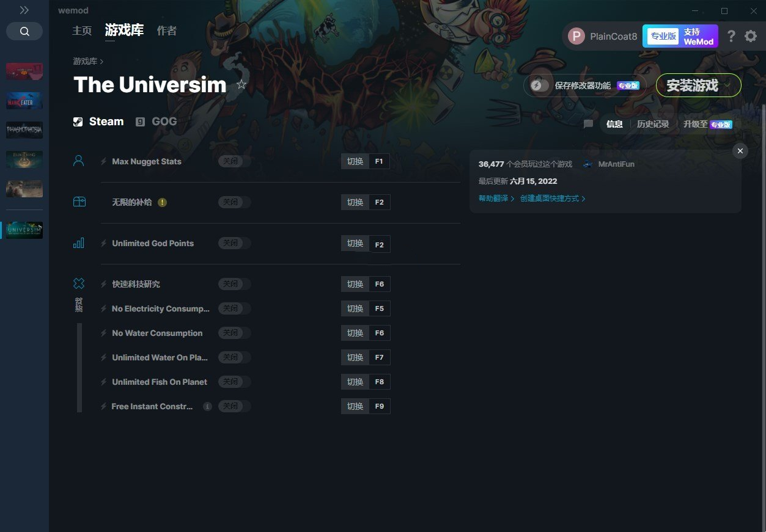Viewport: 766px width, 532px height.
Task: Select the GOG platform tab
Action: [x=157, y=122]
